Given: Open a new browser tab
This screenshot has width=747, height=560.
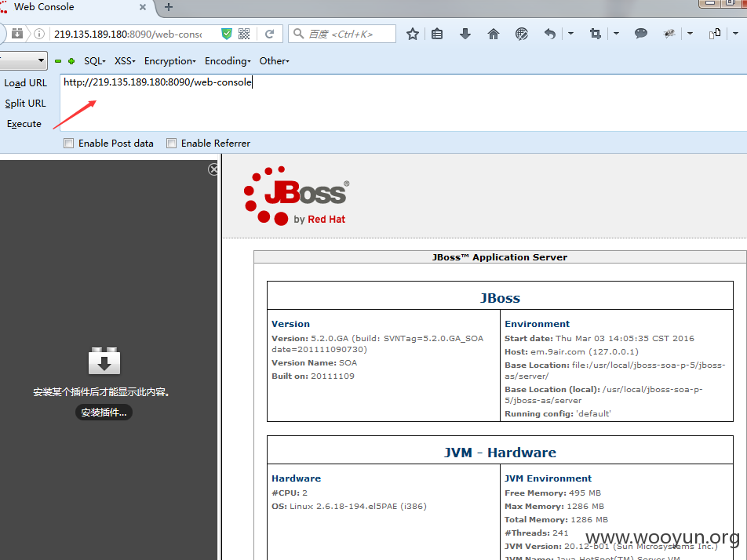Looking at the screenshot, I should 169,7.
